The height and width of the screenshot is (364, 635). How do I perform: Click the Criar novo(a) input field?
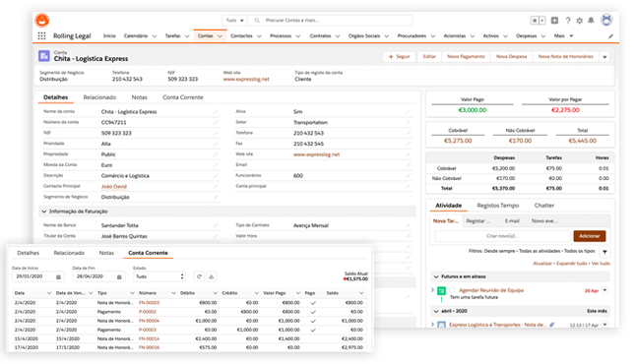502,236
